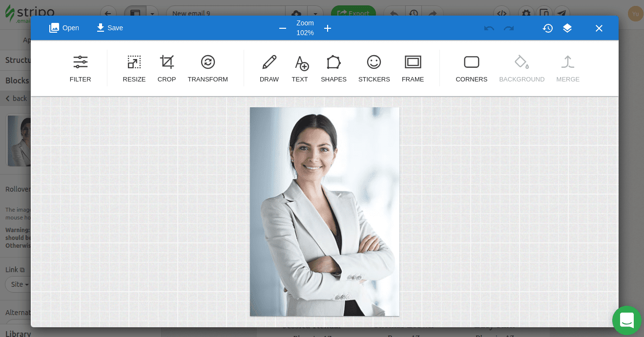
Task: Click the woman portrait on the canvas
Action: click(x=325, y=212)
